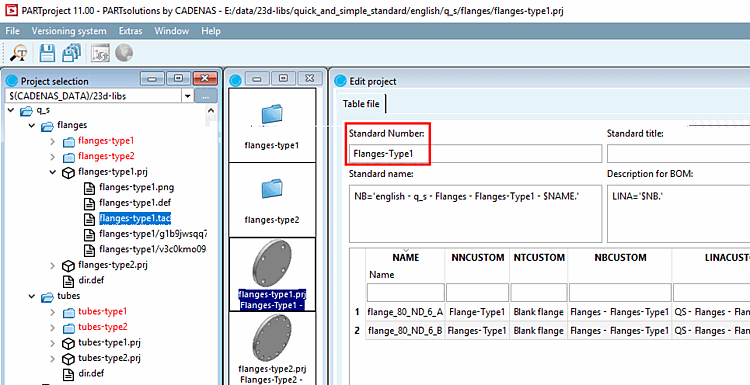Select the flanges folder icon in tree
Image resolution: width=750 pixels, height=385 pixels.
pyautogui.click(x=47, y=126)
